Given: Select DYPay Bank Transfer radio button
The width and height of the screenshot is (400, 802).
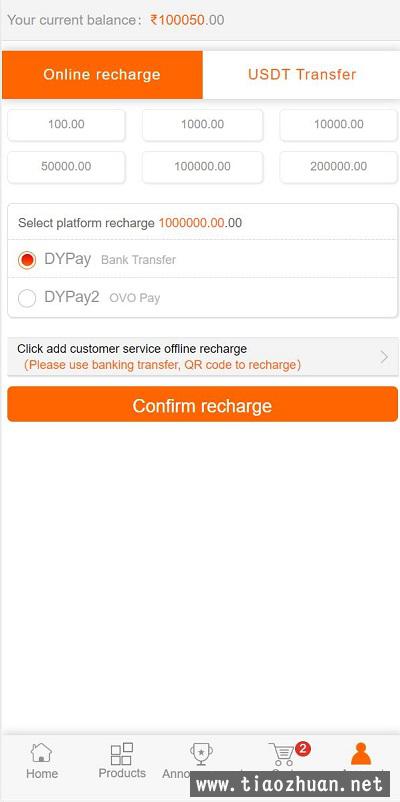Looking at the screenshot, I should tap(27, 260).
